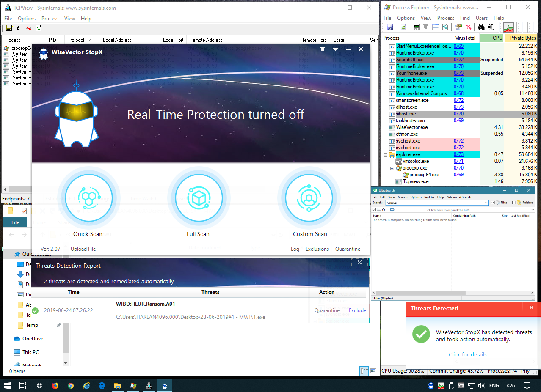Click the add drive plus icon in UltraSearch
541x392 pixels.
point(392,210)
